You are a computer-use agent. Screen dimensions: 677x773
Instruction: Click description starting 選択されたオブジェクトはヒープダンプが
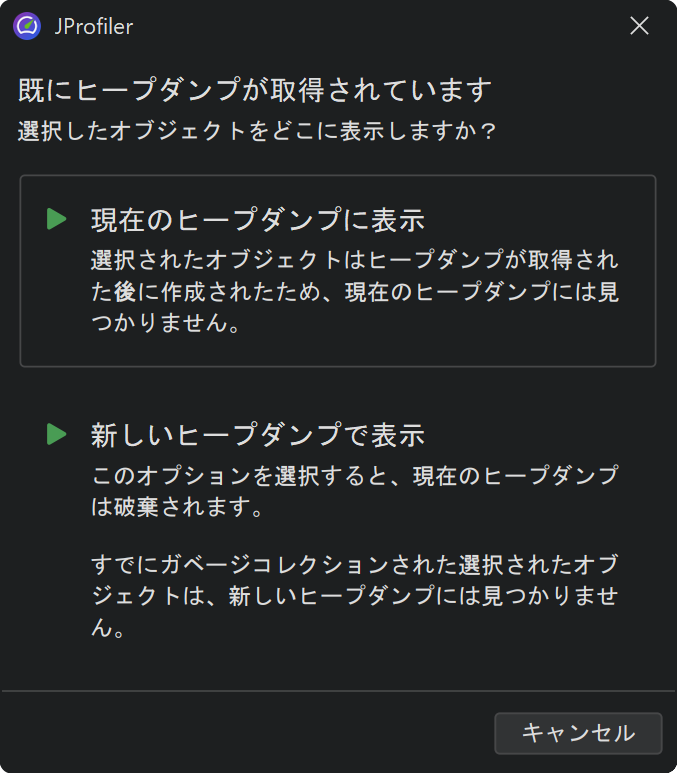click(x=355, y=260)
